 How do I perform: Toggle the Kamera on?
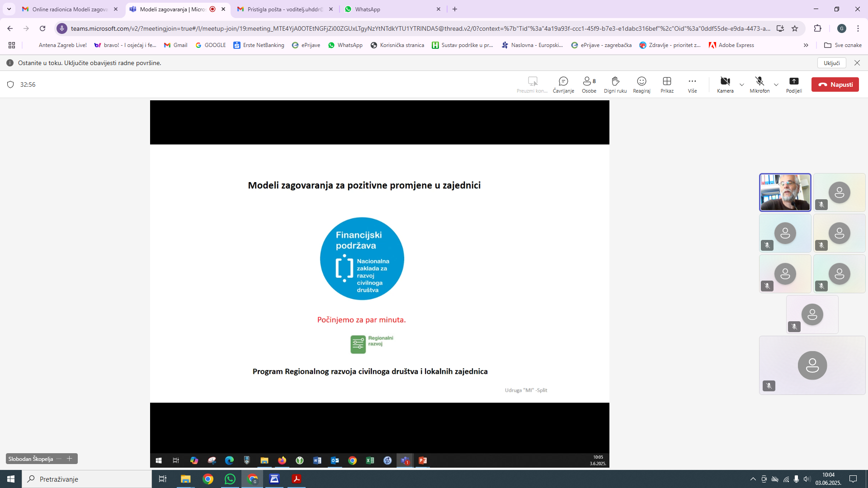[x=725, y=84]
